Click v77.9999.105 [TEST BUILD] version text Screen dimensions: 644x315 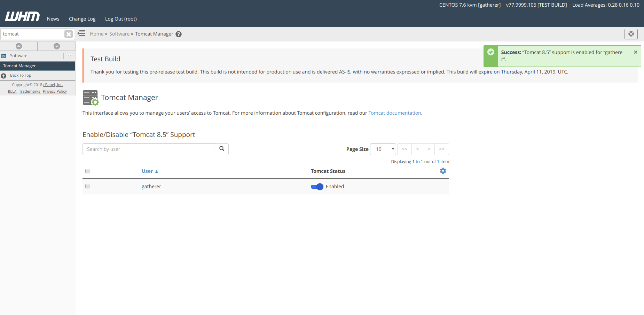coord(536,5)
